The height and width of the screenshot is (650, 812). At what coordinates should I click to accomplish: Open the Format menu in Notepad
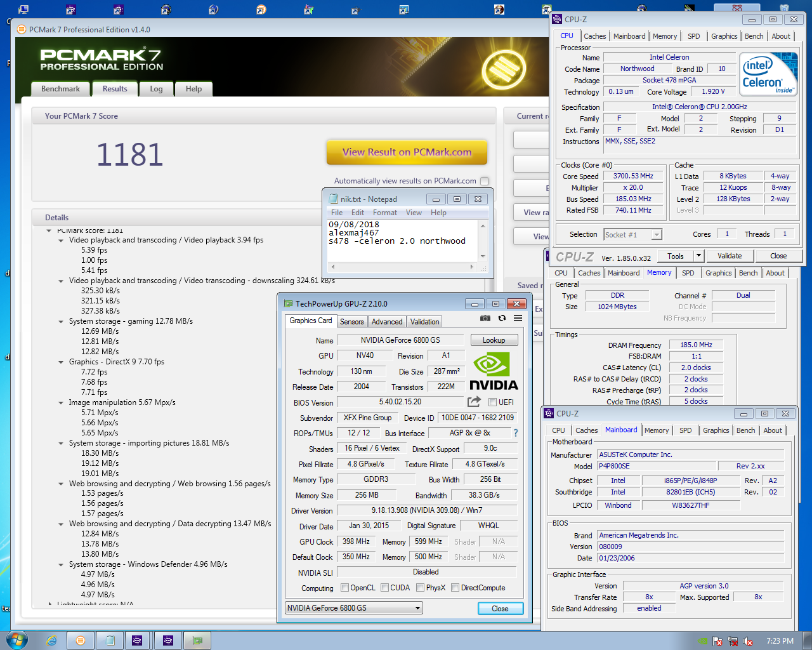coord(385,213)
